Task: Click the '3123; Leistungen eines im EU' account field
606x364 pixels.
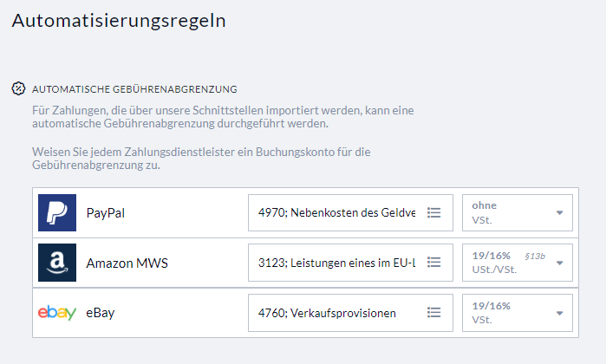Action: point(336,263)
